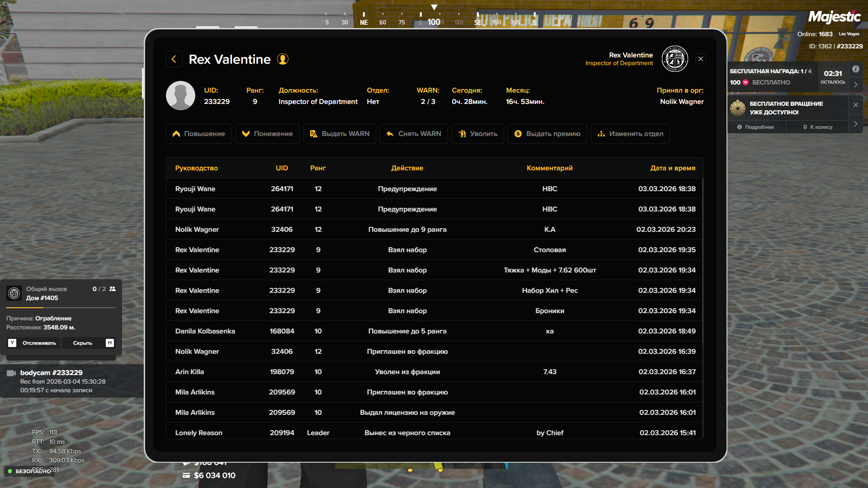Open the Изменить отдел department selector

pos(630,134)
